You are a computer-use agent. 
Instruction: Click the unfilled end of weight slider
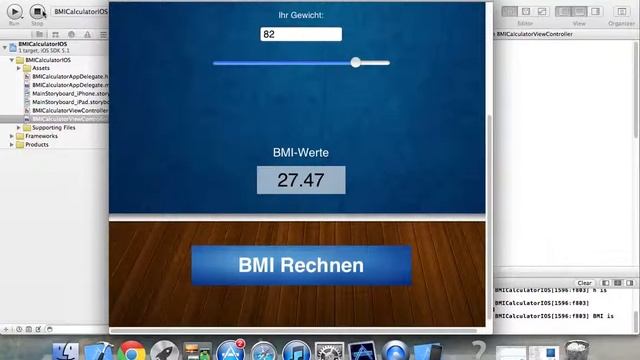coord(376,63)
